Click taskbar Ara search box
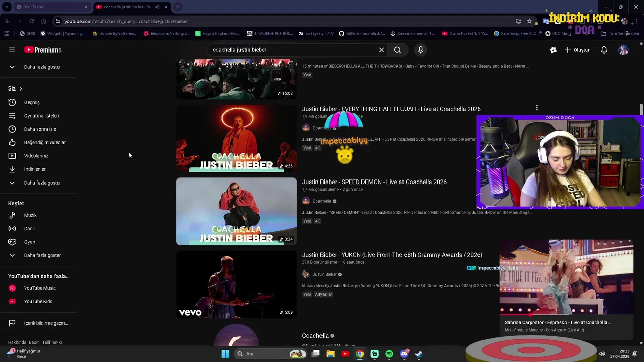644x362 pixels. click(x=272, y=354)
